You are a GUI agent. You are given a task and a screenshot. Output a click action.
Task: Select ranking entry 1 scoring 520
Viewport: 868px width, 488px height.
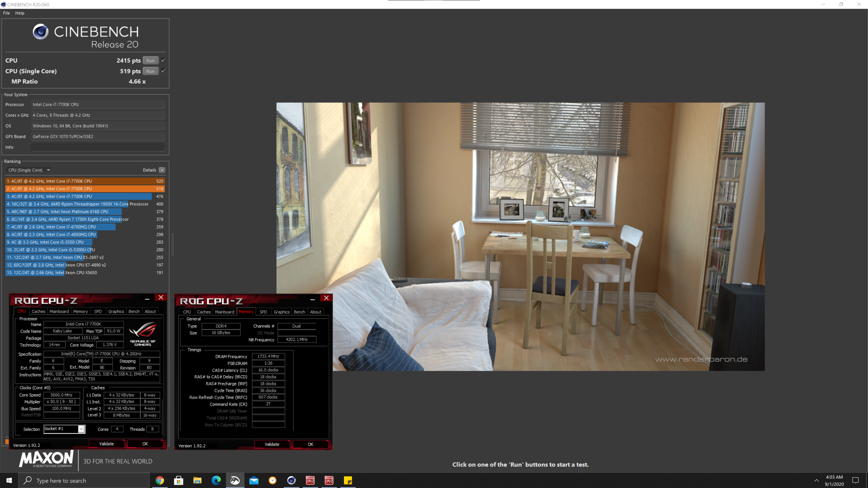85,181
